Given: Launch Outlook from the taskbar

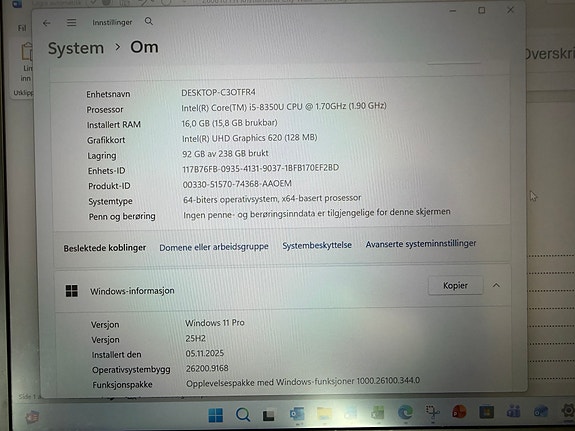Looking at the screenshot, I should pyautogui.click(x=297, y=414).
